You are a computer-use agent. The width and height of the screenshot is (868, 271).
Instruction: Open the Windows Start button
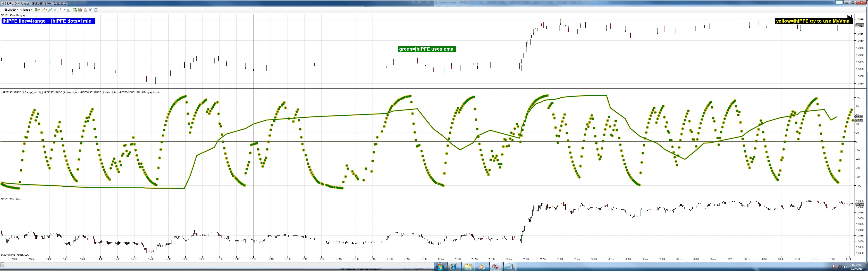pos(440,267)
